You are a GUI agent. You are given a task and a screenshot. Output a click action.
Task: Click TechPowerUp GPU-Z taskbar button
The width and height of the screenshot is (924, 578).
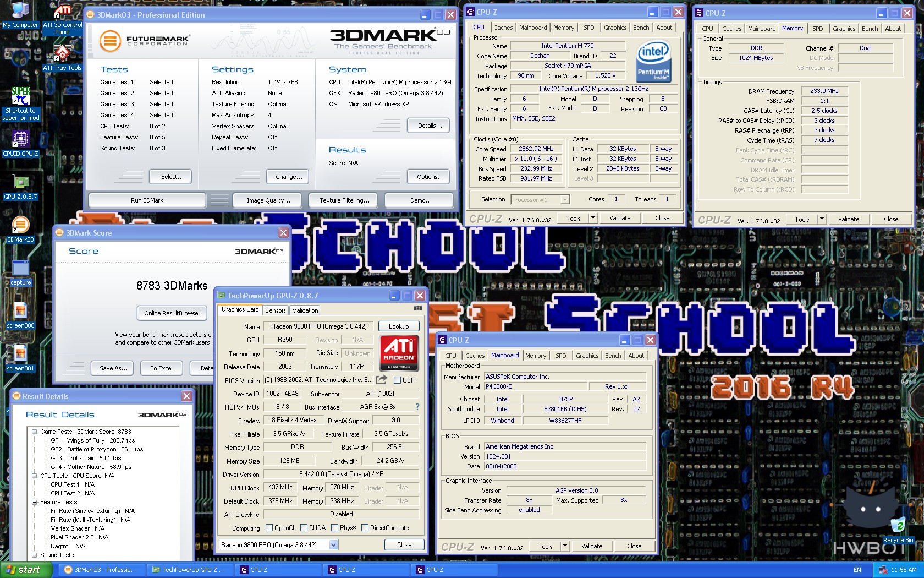[x=191, y=570]
